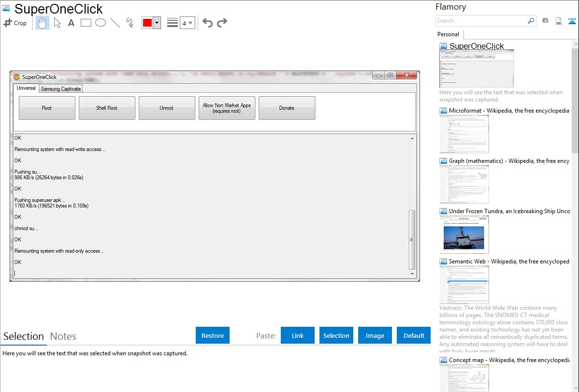Click the Under Frozen Tundra snapshot type icon
The width and height of the screenshot is (579, 392).
(444, 211)
